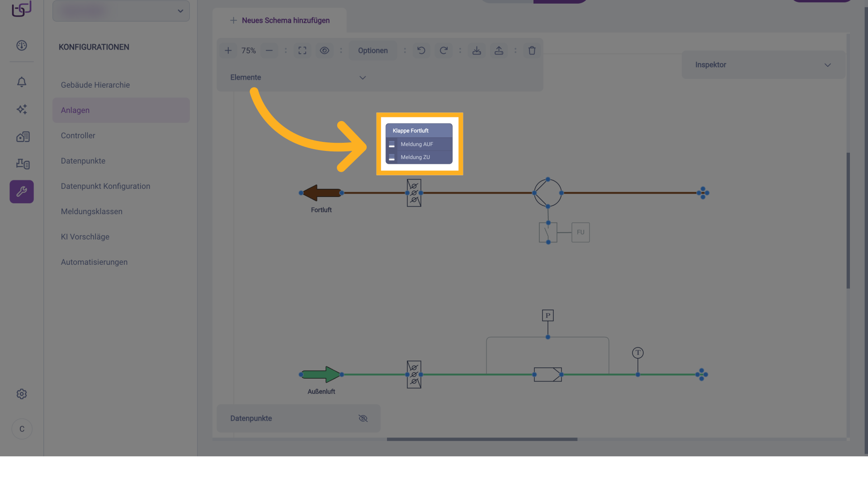868x488 pixels.
Task: Click the zoom out minus icon
Action: (269, 51)
